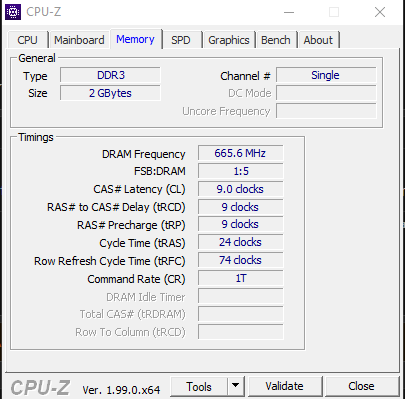Minimize the CPU-Z window
The width and height of the screenshot is (405, 399).
point(289,12)
